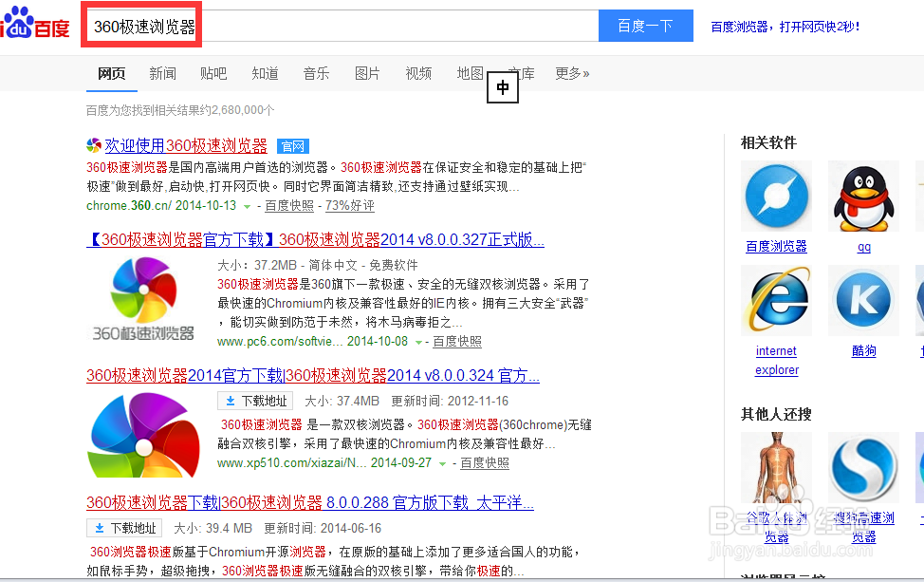The height and width of the screenshot is (582, 924).
Task: Click 下载地址 button for the 39.4 MB result
Action: 124,528
